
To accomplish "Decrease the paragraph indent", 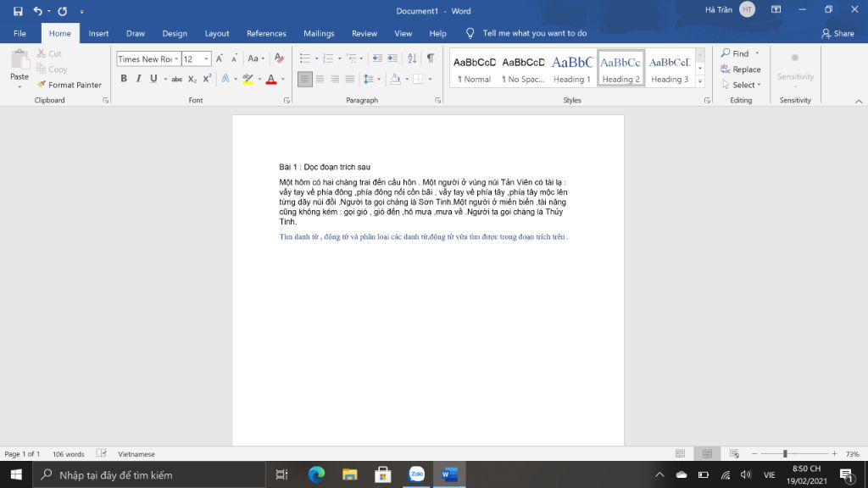I will pyautogui.click(x=377, y=58).
